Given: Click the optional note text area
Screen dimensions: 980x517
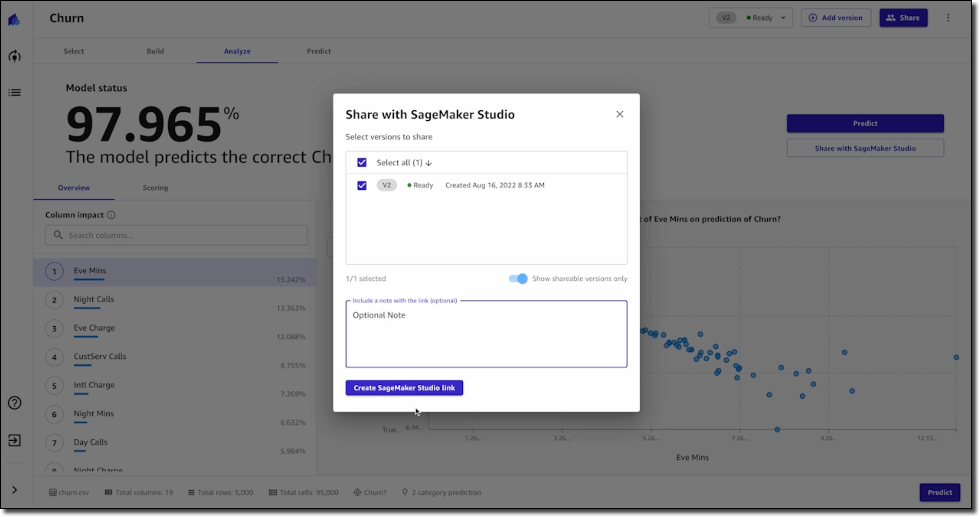Looking at the screenshot, I should point(486,335).
